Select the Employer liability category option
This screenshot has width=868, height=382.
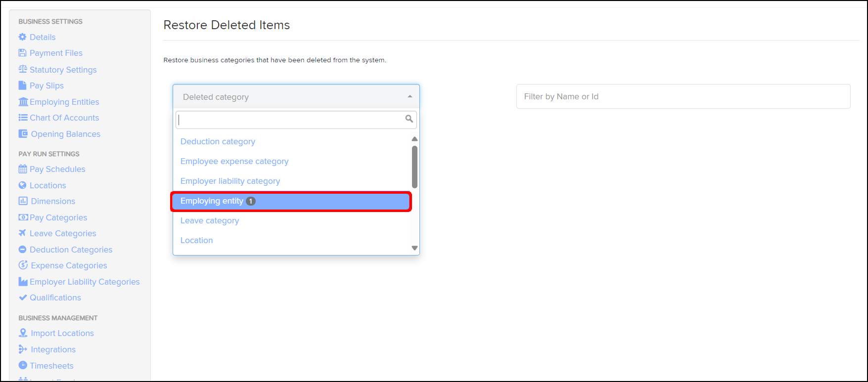[230, 181]
